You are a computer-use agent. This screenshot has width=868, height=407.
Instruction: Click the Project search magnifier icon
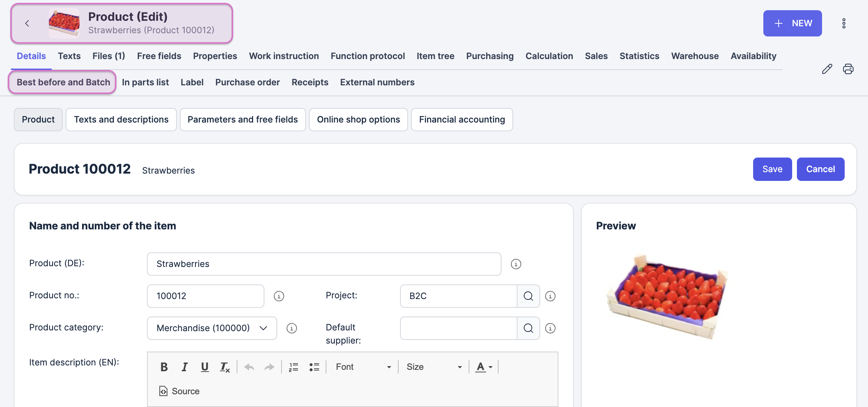point(528,296)
